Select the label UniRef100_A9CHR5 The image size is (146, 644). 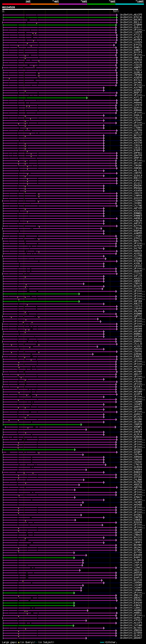point(131,331)
